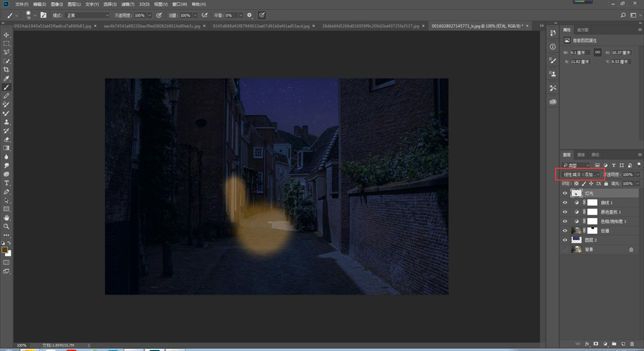Select the Crop tool
The image size is (644, 351).
coord(6,69)
